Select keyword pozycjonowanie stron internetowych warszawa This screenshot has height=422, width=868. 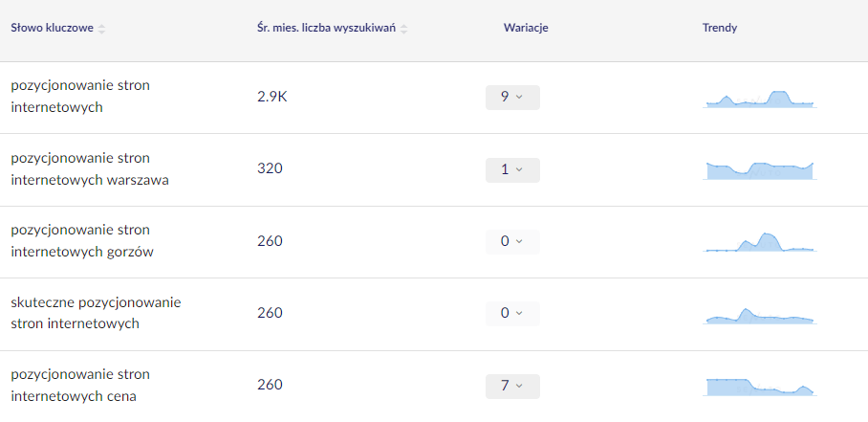[x=90, y=168]
